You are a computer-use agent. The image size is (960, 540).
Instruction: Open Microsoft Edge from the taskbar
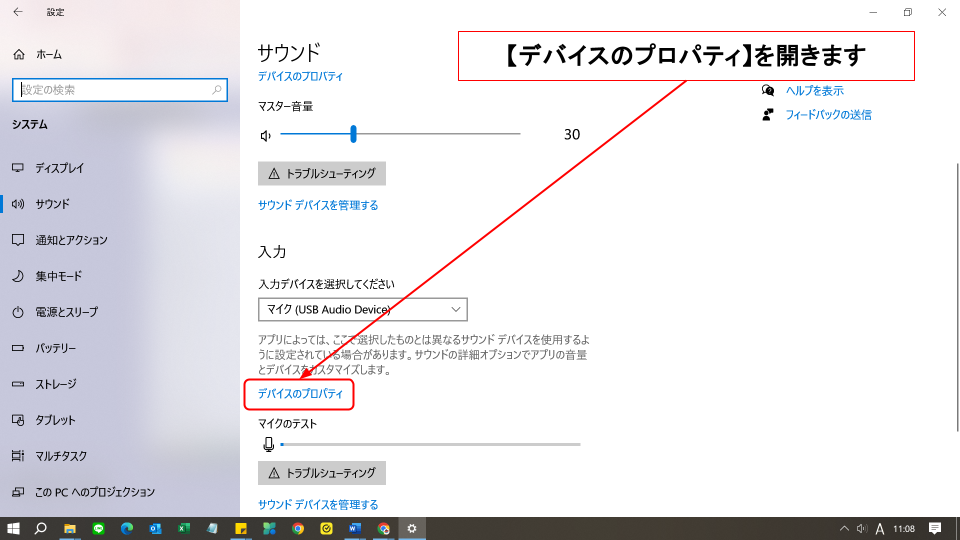point(127,528)
